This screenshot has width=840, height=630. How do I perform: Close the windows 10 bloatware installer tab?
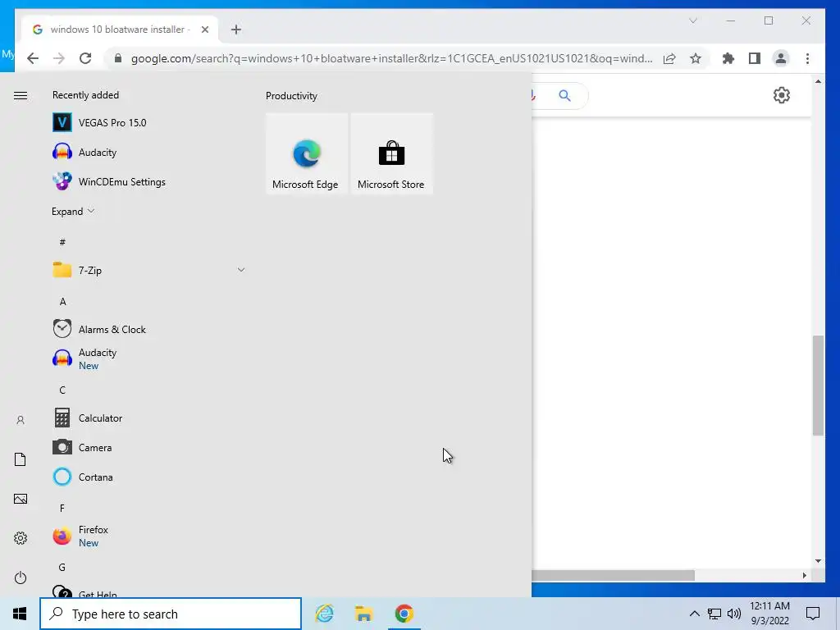204,30
